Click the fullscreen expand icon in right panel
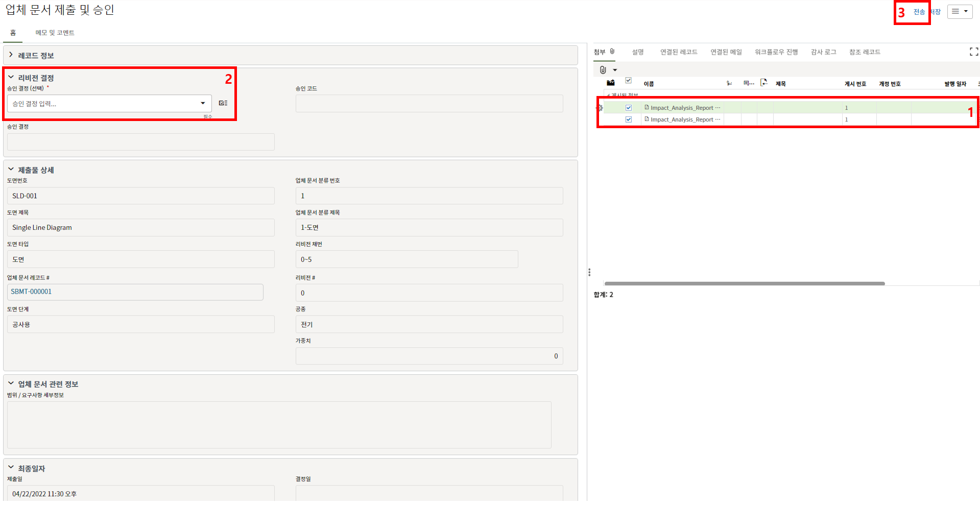 (x=973, y=52)
